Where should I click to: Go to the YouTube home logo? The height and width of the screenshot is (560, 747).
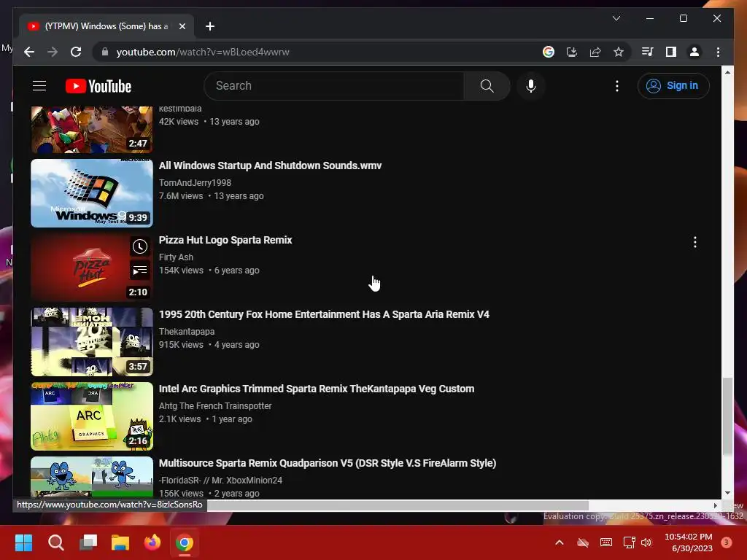click(x=98, y=86)
